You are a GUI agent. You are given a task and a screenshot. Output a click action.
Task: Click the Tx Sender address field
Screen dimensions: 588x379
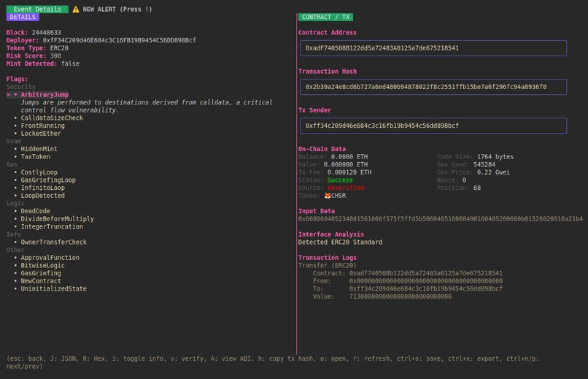(433, 126)
